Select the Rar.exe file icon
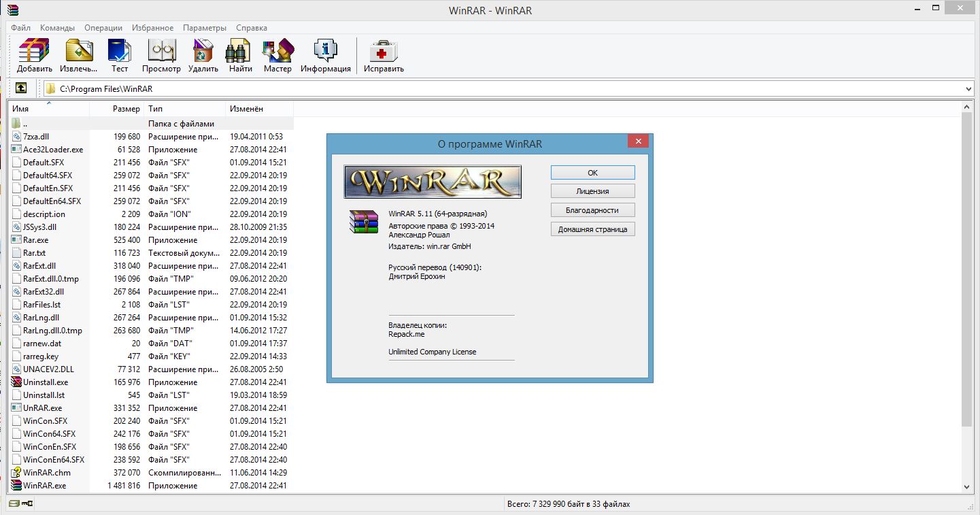980x515 pixels. 16,240
